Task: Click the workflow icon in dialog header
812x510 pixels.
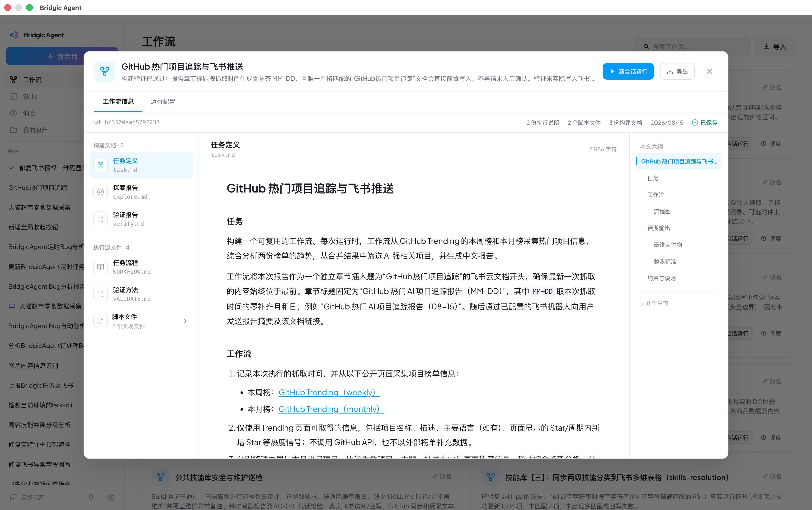Action: 104,71
